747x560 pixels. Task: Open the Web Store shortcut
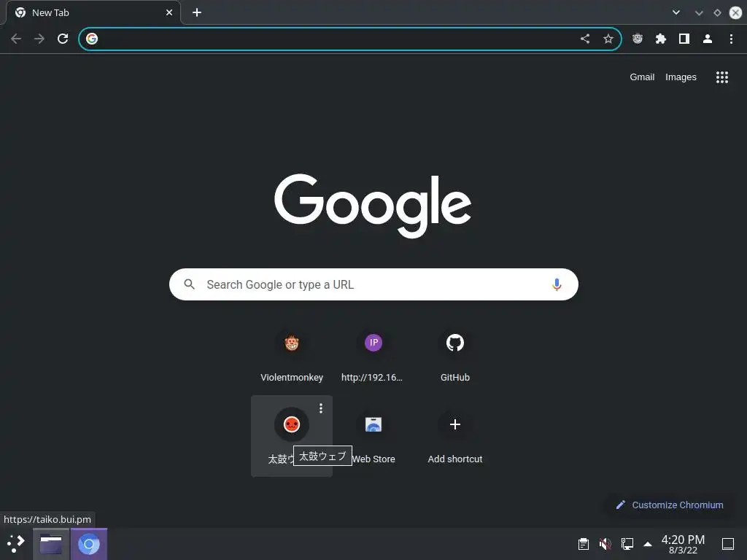pyautogui.click(x=373, y=436)
